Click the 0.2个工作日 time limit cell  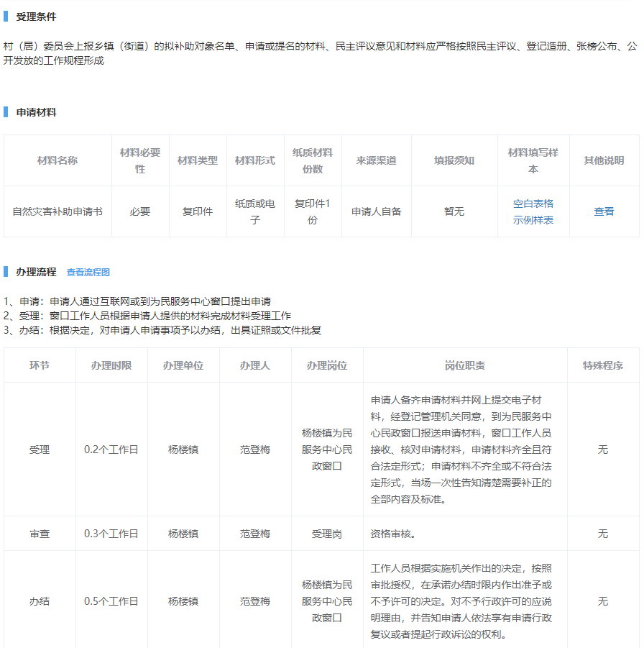click(111, 450)
